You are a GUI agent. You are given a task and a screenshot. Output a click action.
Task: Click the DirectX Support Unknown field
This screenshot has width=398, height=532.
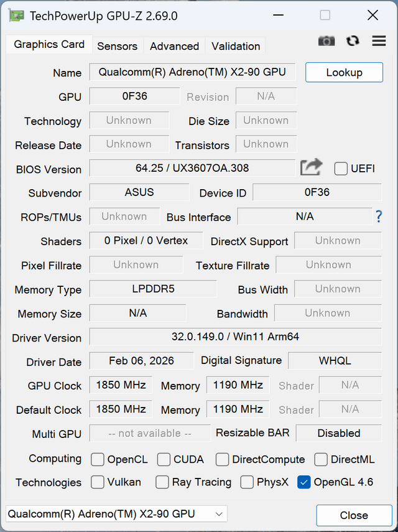pyautogui.click(x=338, y=241)
